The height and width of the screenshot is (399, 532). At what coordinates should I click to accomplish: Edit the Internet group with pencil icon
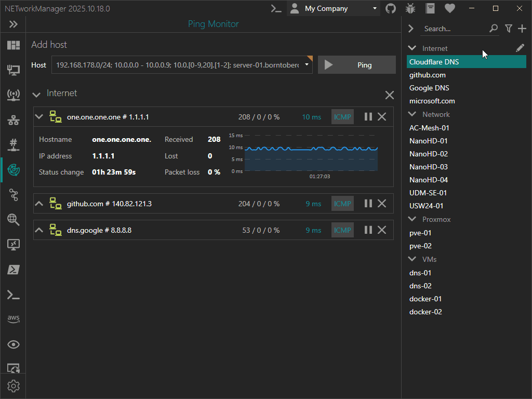point(520,48)
